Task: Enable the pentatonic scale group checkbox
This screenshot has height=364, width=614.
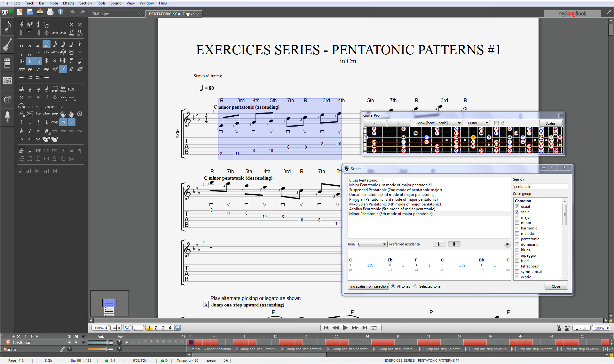Action: (517, 239)
